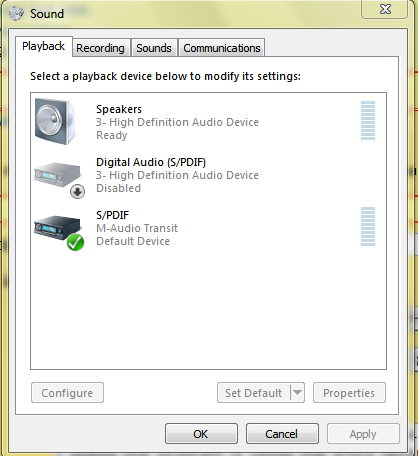Image resolution: width=418 pixels, height=456 pixels.
Task: Open the Set Default dropdown arrow
Action: [298, 393]
